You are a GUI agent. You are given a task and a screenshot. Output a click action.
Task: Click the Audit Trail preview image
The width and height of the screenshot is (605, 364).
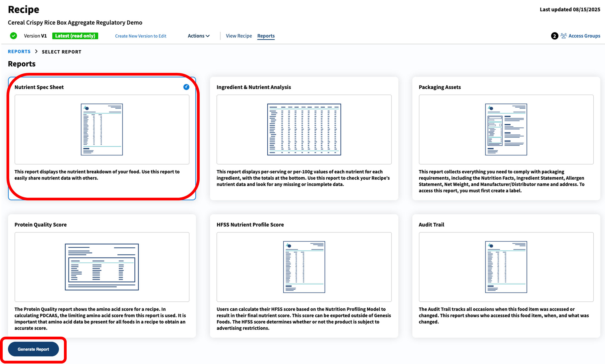506,267
